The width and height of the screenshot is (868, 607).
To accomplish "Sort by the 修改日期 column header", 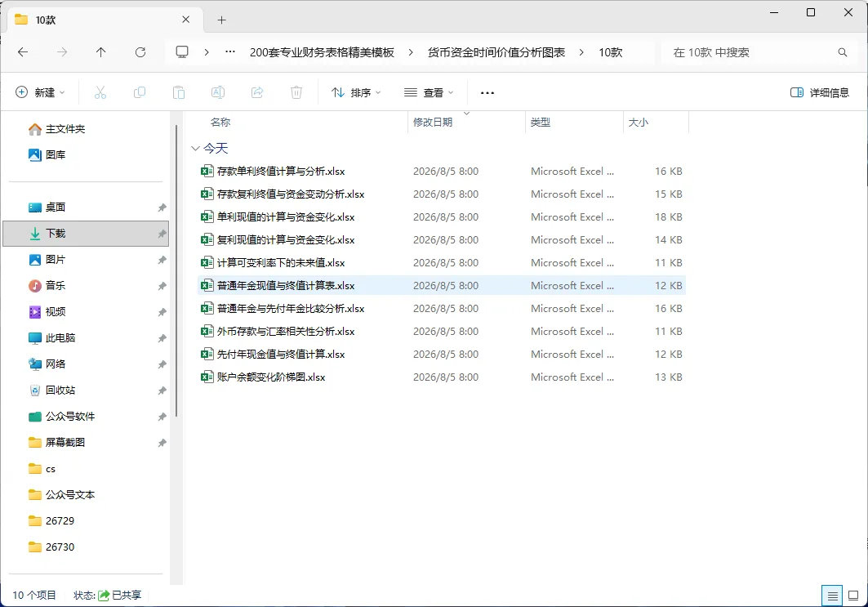I will (433, 122).
